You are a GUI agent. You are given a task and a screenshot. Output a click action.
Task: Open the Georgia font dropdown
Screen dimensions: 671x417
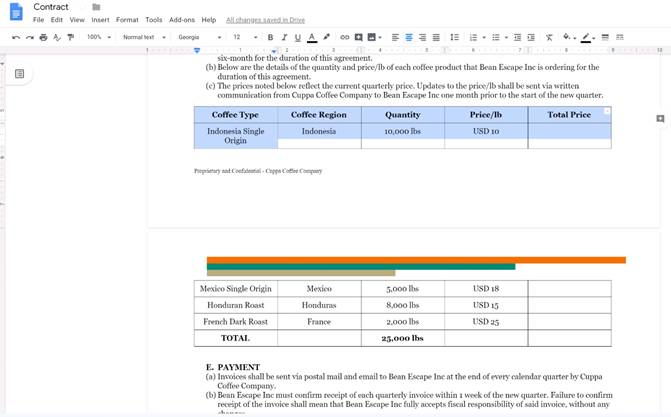(199, 37)
